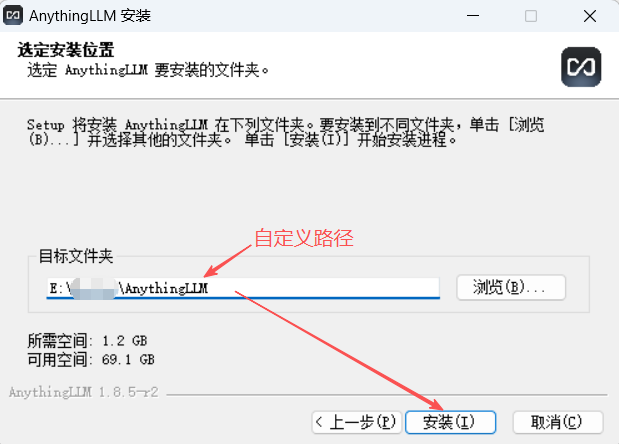The image size is (619, 444).
Task: Click the Setup instruction paragraph text
Action: pos(285,132)
